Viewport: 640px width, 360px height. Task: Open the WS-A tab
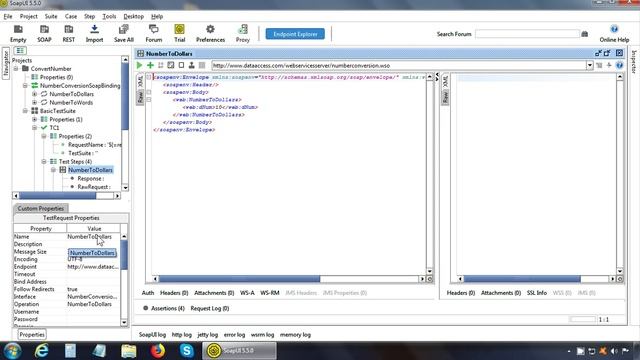(247, 293)
